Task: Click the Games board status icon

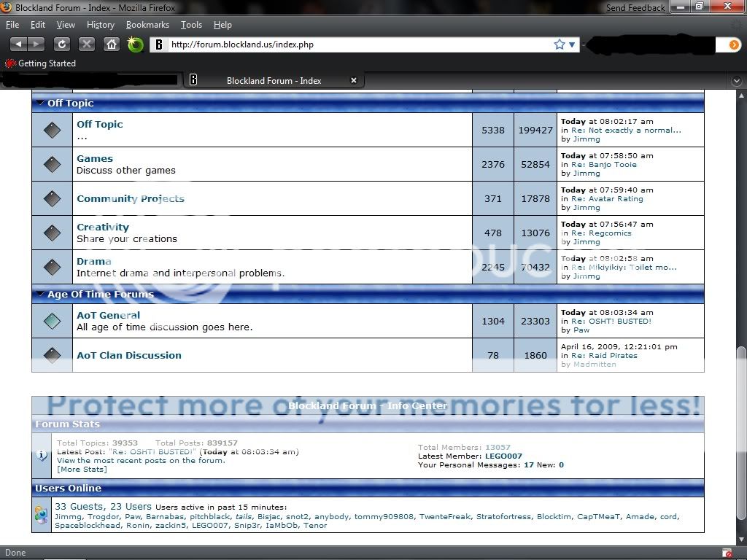Action: (52, 164)
